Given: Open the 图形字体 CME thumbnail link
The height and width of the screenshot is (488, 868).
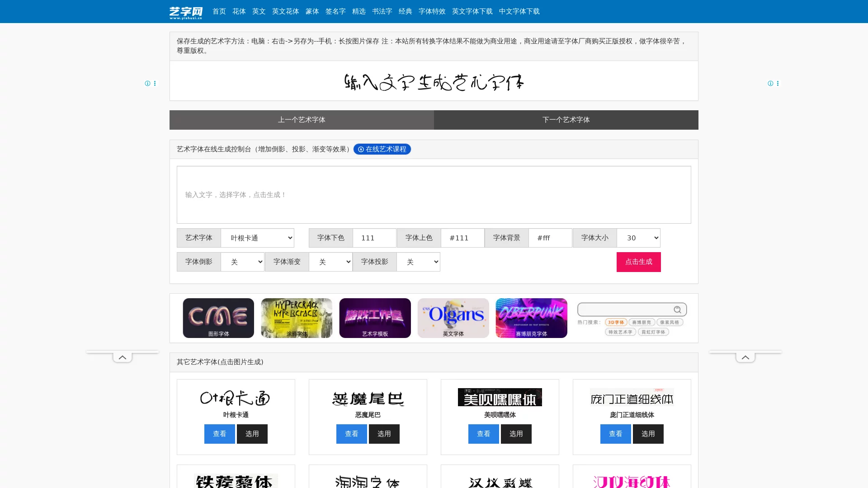Looking at the screenshot, I should (x=218, y=318).
